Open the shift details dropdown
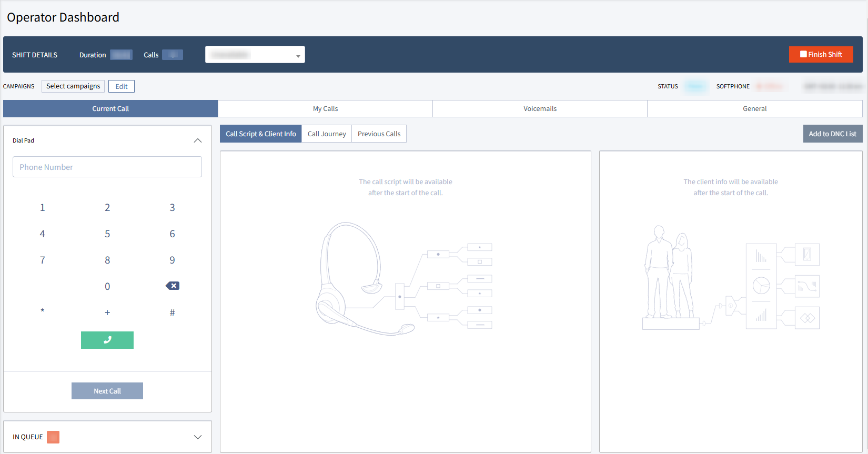 pyautogui.click(x=255, y=55)
